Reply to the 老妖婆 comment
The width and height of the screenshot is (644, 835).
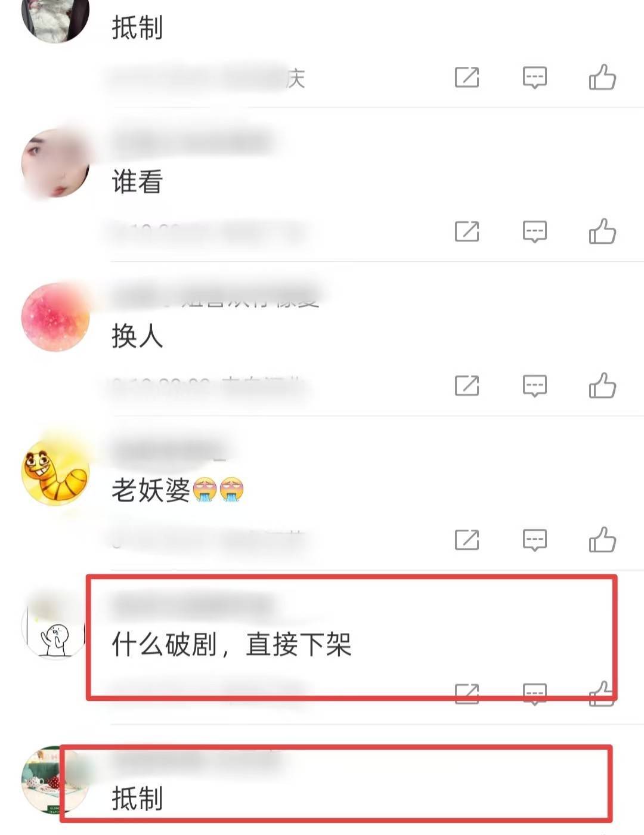(535, 540)
